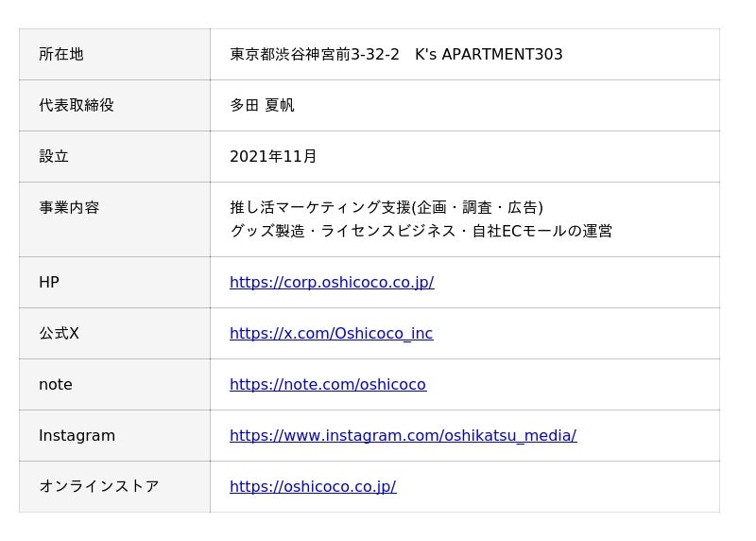The height and width of the screenshot is (541, 756).
Task: Open the Instagram oshikatsu_media link
Action: 403,435
